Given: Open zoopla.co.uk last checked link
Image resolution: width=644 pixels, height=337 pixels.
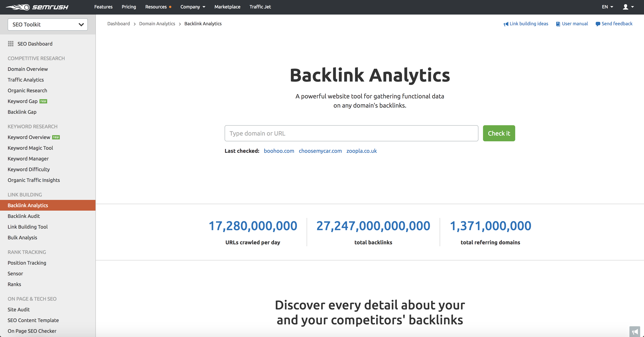Looking at the screenshot, I should 361,151.
